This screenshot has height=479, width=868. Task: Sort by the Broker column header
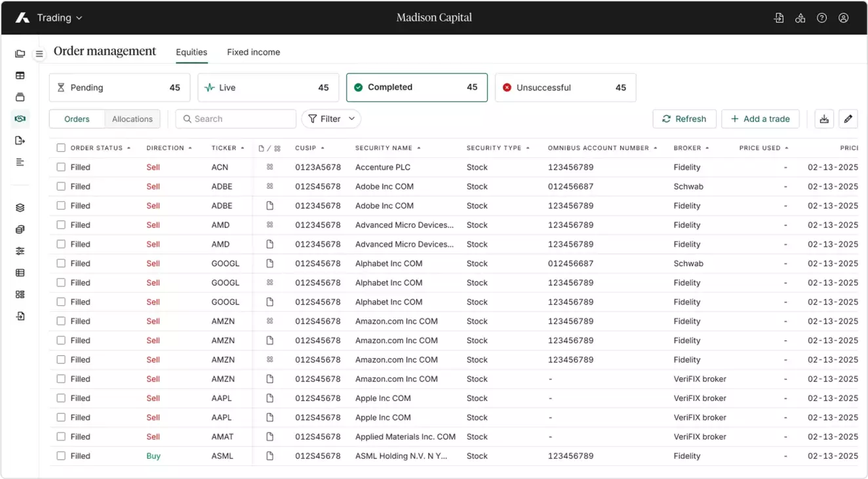pos(692,148)
